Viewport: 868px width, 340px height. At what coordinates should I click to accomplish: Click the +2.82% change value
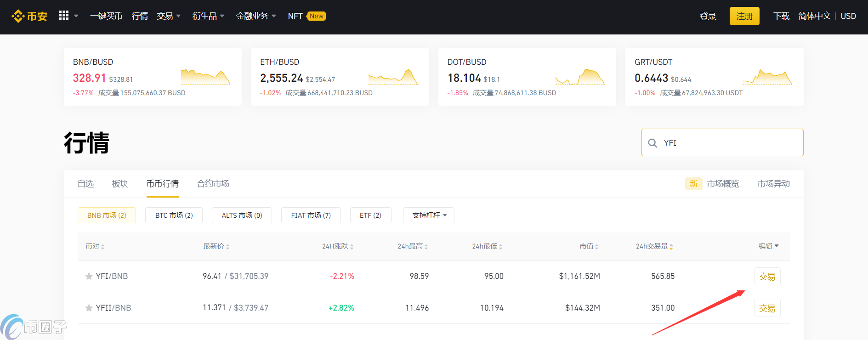pos(341,308)
